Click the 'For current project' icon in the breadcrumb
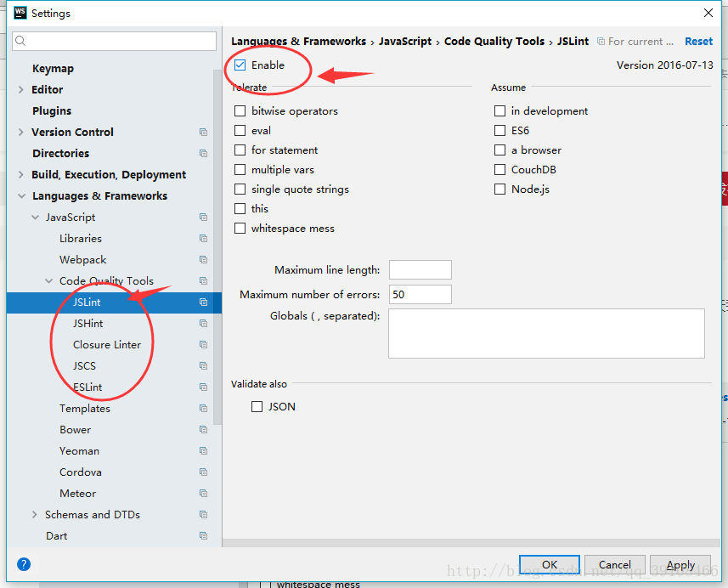The height and width of the screenshot is (588, 728). point(601,42)
